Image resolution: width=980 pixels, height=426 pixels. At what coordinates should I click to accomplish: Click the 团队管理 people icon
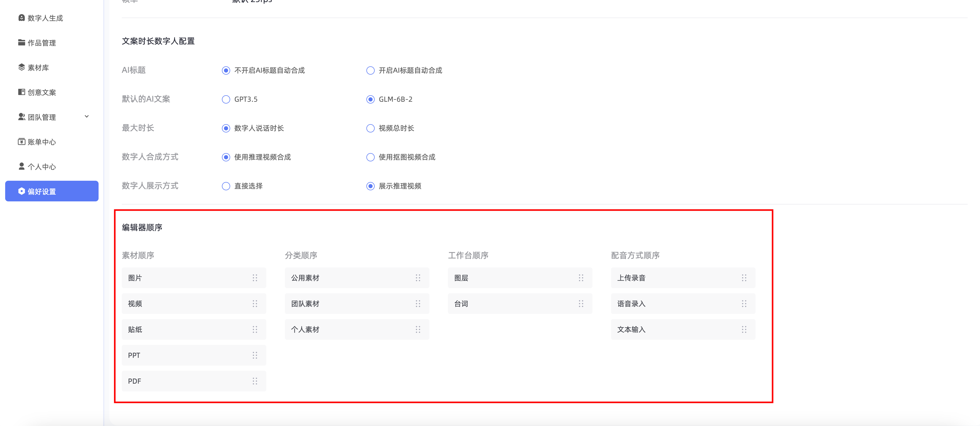point(22,116)
